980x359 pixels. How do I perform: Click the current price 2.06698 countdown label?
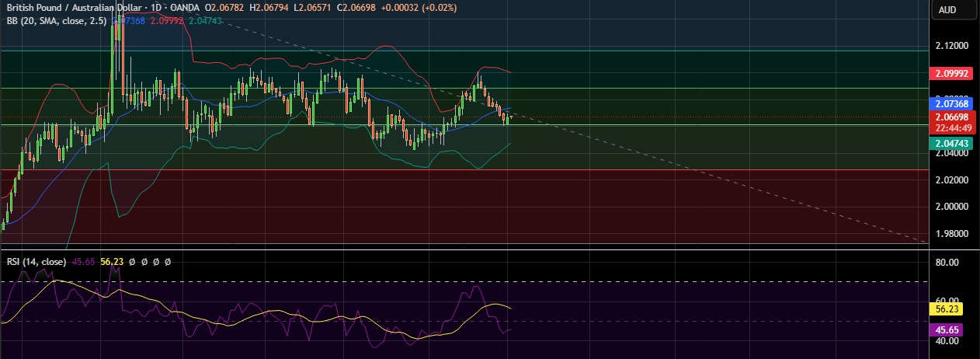(x=950, y=121)
